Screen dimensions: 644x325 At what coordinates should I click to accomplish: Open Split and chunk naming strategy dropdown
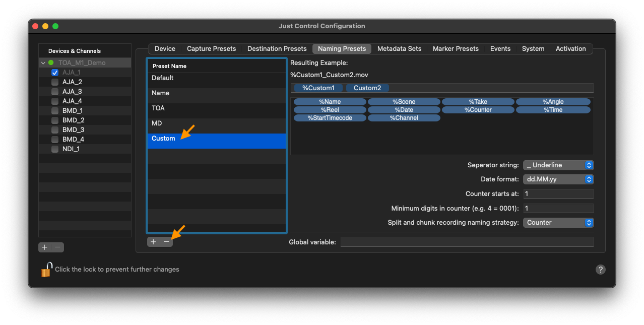[558, 223]
